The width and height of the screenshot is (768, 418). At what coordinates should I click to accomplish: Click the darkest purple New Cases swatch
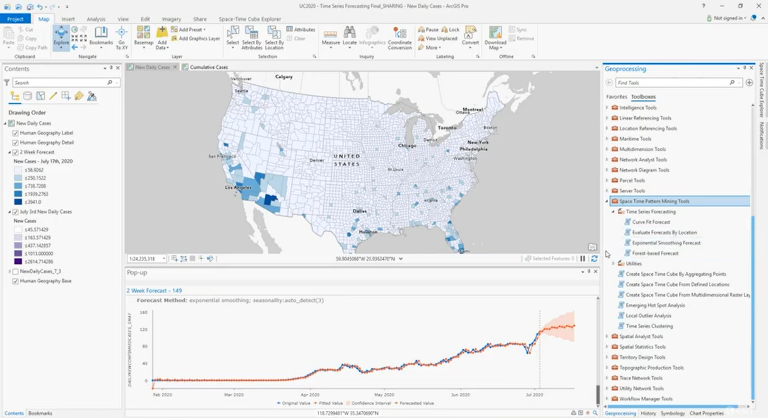point(18,262)
